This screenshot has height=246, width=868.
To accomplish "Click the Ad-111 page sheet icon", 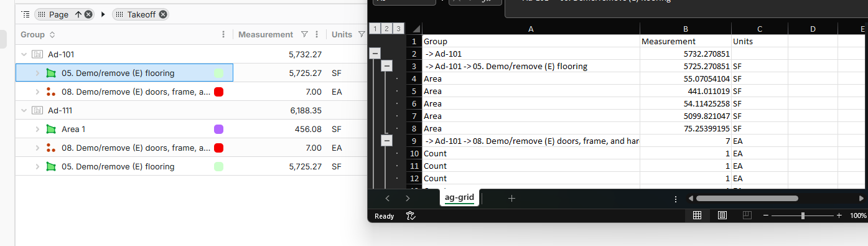I will [x=37, y=110].
